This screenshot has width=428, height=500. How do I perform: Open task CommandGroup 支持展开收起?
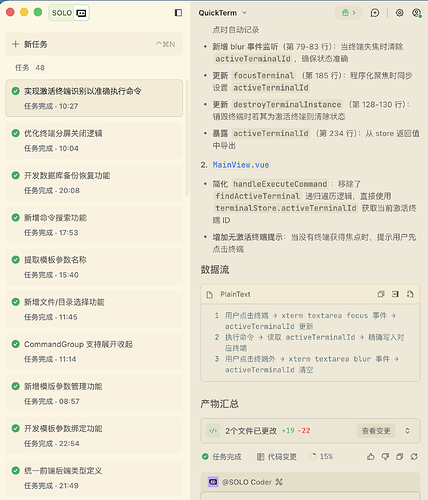(94, 351)
